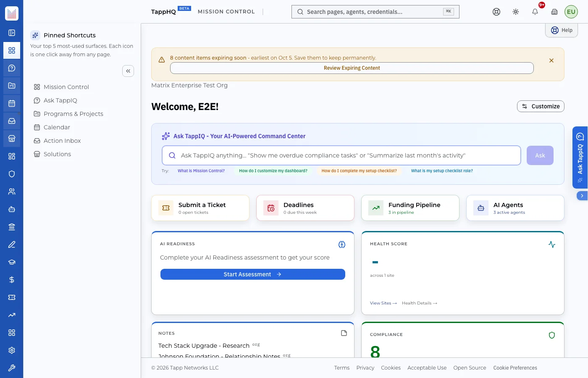
Task: Click the shield icon on Compliance card
Action: tap(552, 335)
